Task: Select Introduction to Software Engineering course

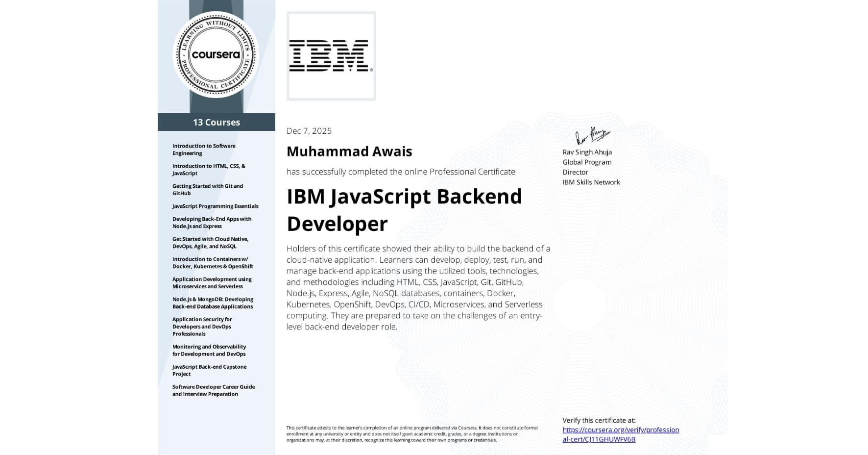Action: 204,150
